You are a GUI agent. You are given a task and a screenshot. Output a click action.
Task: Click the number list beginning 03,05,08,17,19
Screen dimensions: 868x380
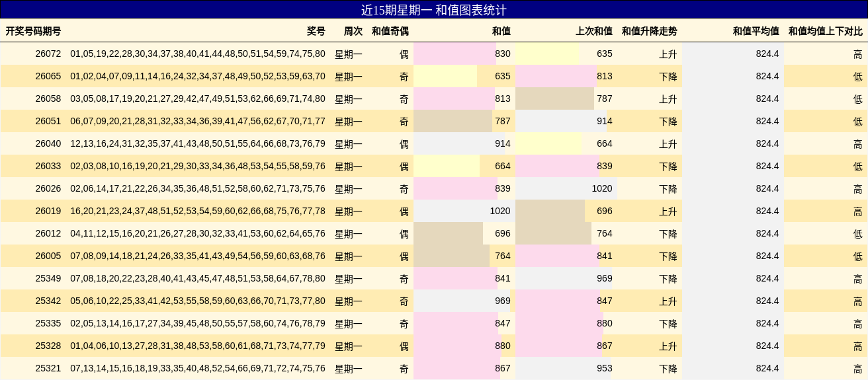(198, 98)
